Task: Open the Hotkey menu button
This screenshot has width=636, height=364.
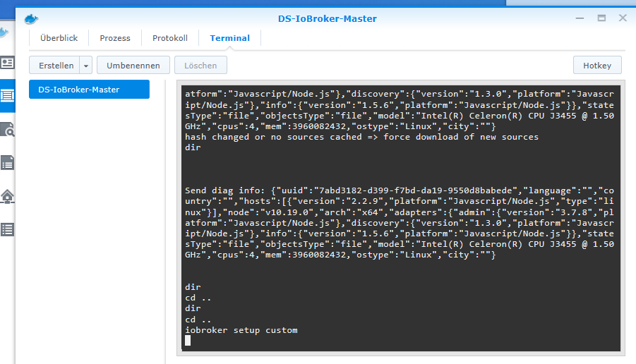Action: tap(597, 66)
